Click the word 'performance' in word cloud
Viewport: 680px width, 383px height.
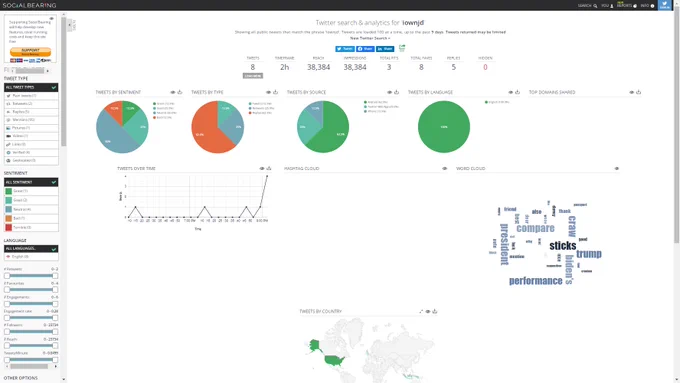coord(536,281)
